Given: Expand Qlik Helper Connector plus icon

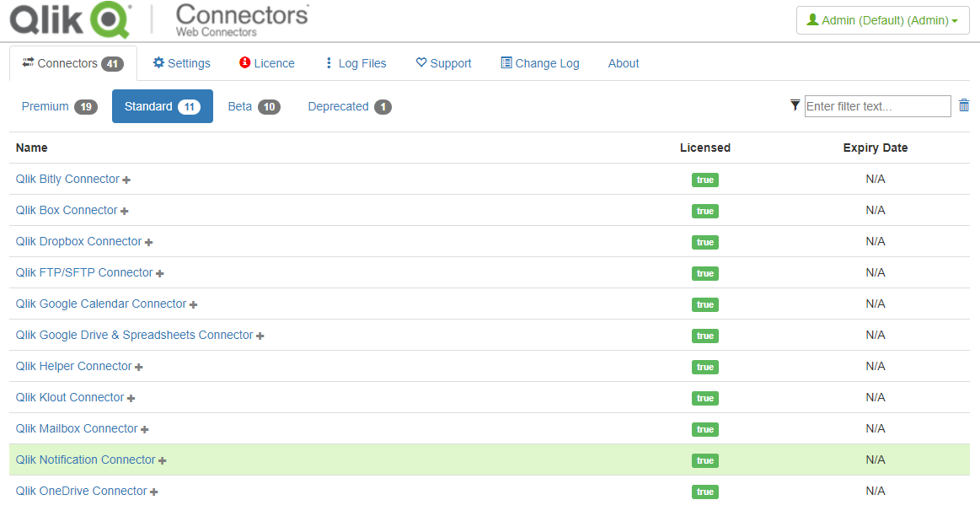Looking at the screenshot, I should [139, 368].
